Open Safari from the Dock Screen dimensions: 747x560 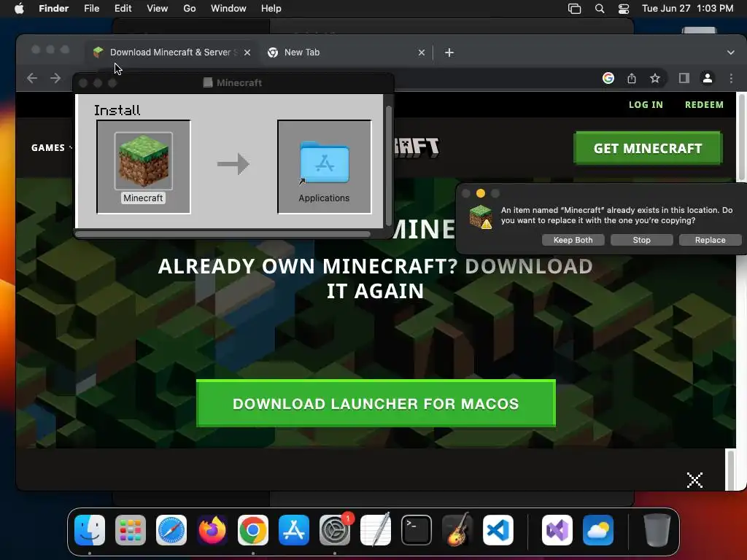click(171, 530)
